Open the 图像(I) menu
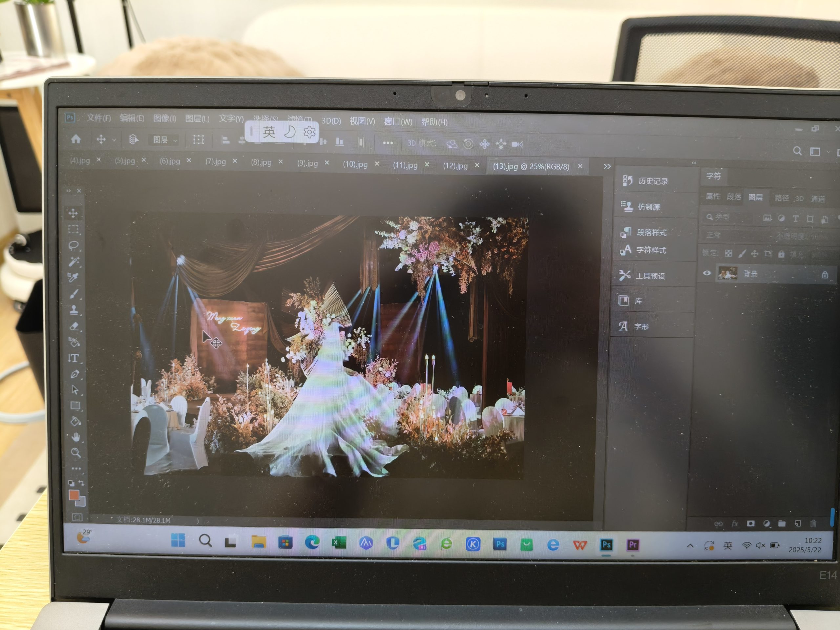 tap(164, 118)
